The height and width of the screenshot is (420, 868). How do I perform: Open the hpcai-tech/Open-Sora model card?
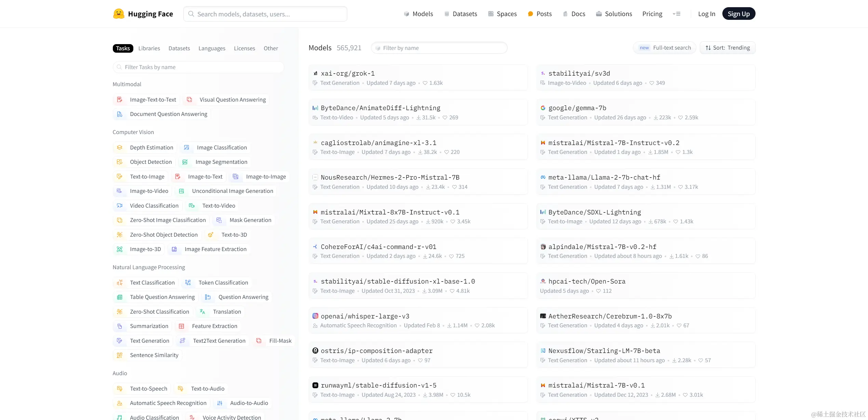coord(646,286)
